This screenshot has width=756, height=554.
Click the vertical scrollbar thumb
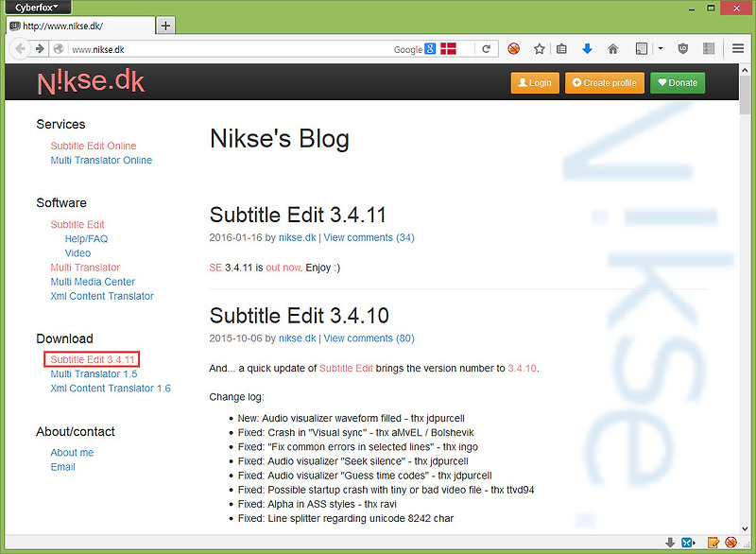745,95
